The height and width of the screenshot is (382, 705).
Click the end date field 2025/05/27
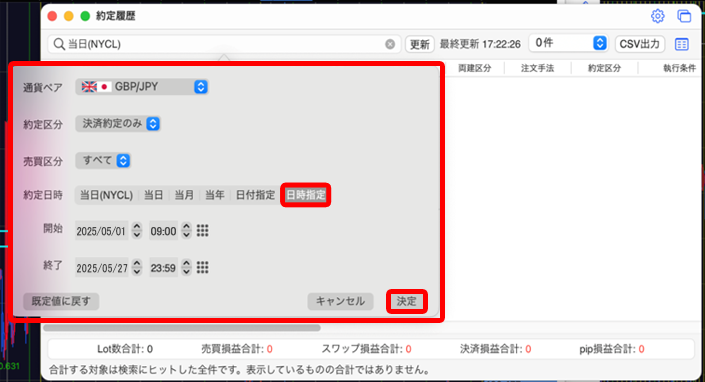coord(101,268)
